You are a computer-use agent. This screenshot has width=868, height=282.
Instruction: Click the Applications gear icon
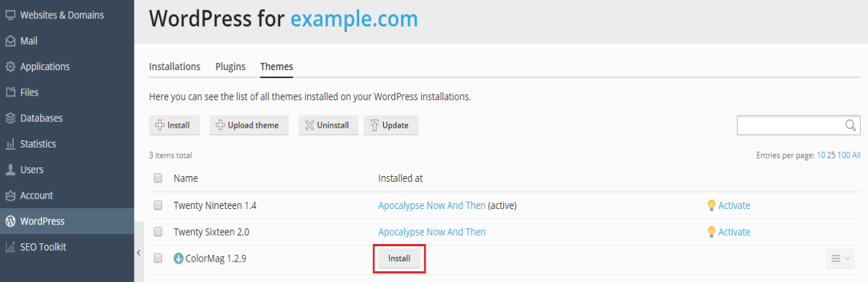click(x=10, y=66)
